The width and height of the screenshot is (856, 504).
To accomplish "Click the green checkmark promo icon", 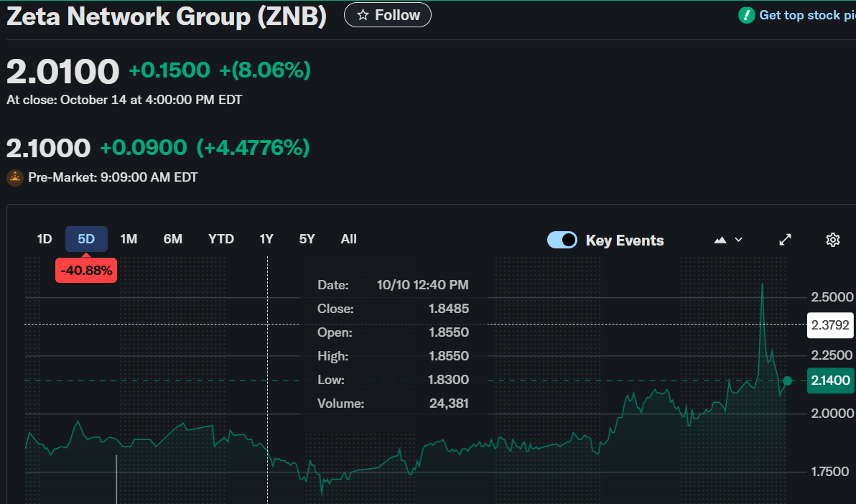I will (747, 15).
